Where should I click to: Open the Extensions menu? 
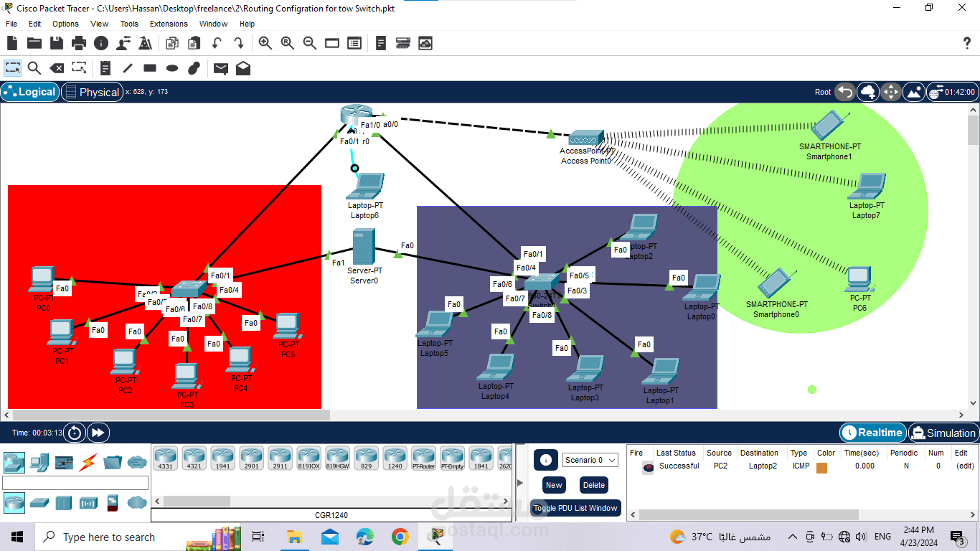(x=169, y=24)
